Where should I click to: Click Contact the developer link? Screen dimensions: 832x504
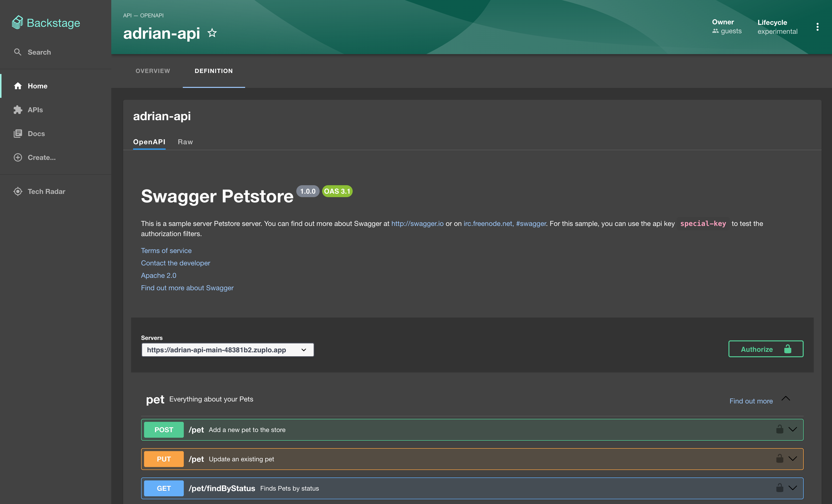(176, 263)
